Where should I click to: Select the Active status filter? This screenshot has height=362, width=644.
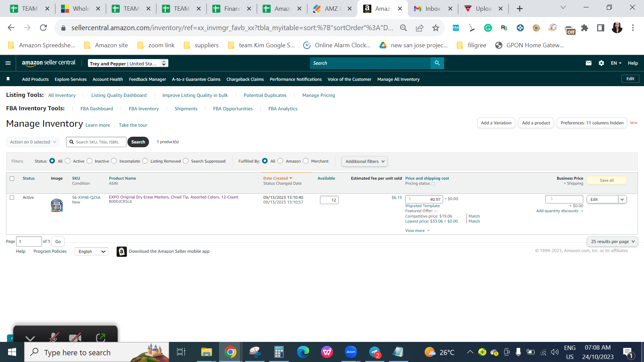[68, 161]
